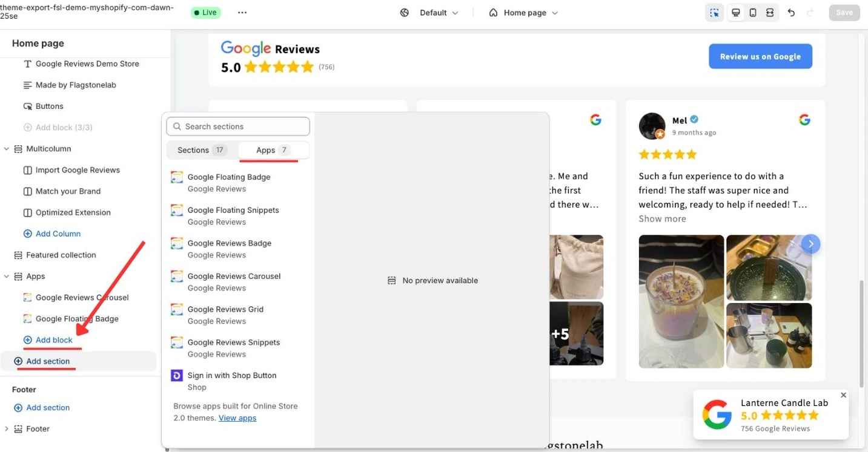Screen dimensions: 868x452
Task: Switch to the Sections tab
Action: coord(202,150)
